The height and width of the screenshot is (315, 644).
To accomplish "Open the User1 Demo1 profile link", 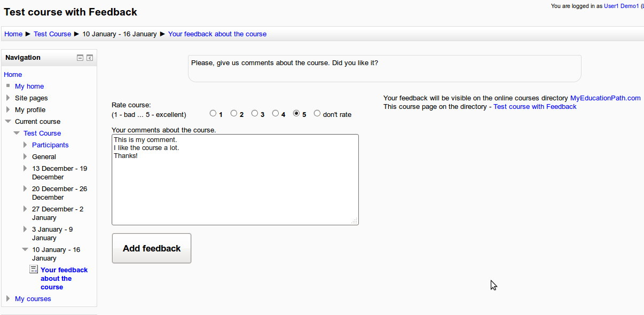I will (621, 6).
